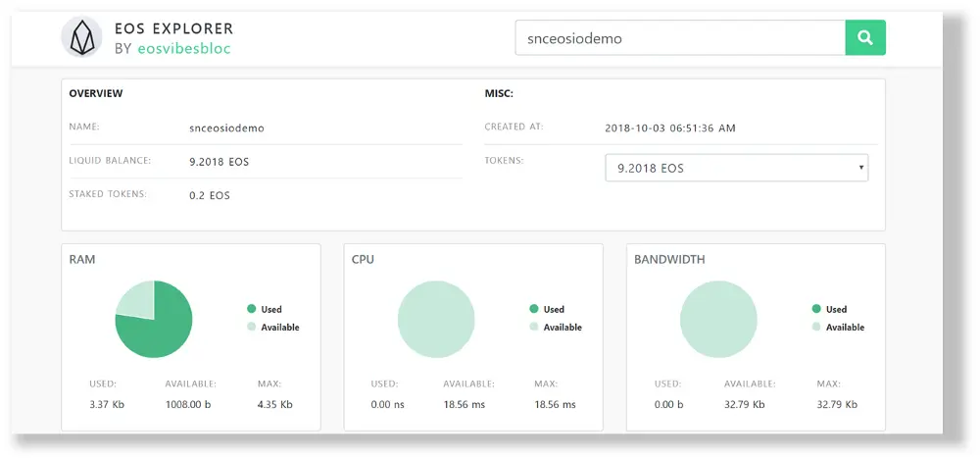Open the eosvibesbloc link

coord(184,48)
